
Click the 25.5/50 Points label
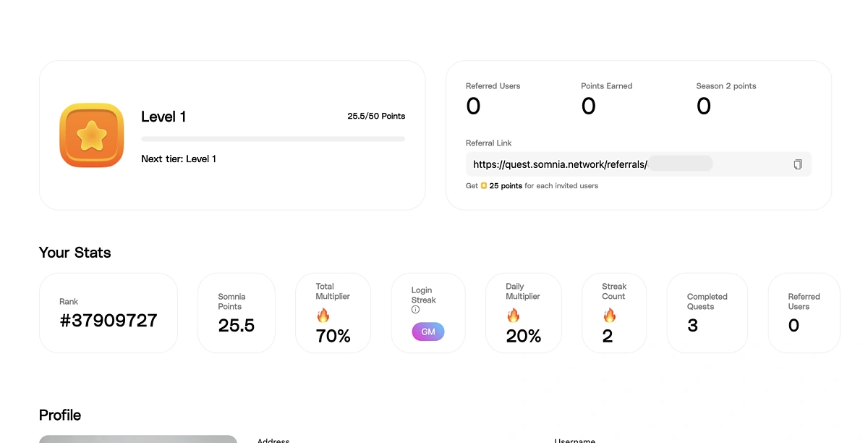376,116
